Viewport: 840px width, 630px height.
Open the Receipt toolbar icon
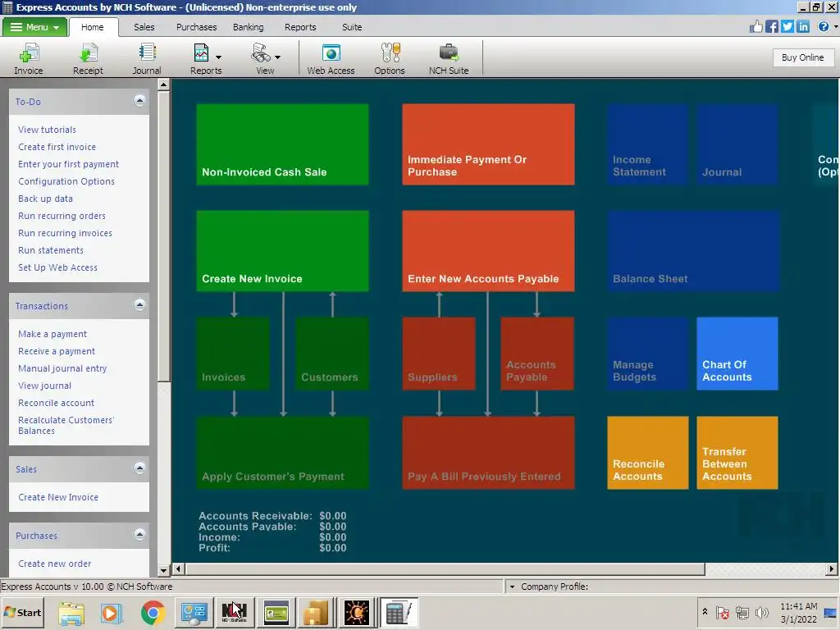88,59
